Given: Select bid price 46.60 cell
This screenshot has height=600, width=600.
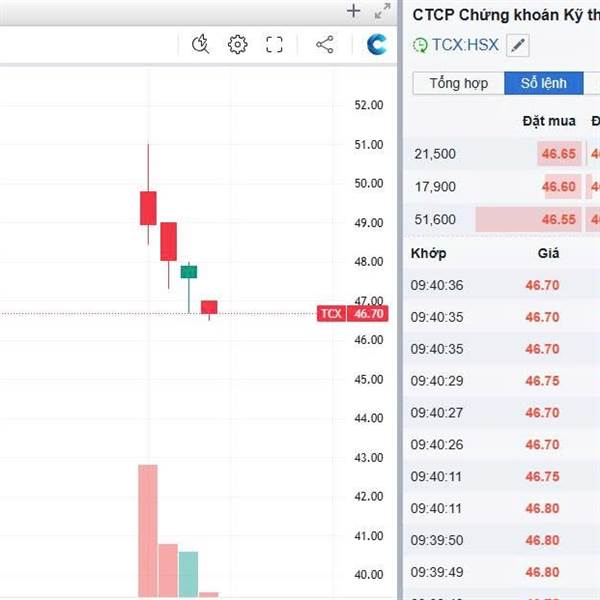Looking at the screenshot, I should pos(558,187).
